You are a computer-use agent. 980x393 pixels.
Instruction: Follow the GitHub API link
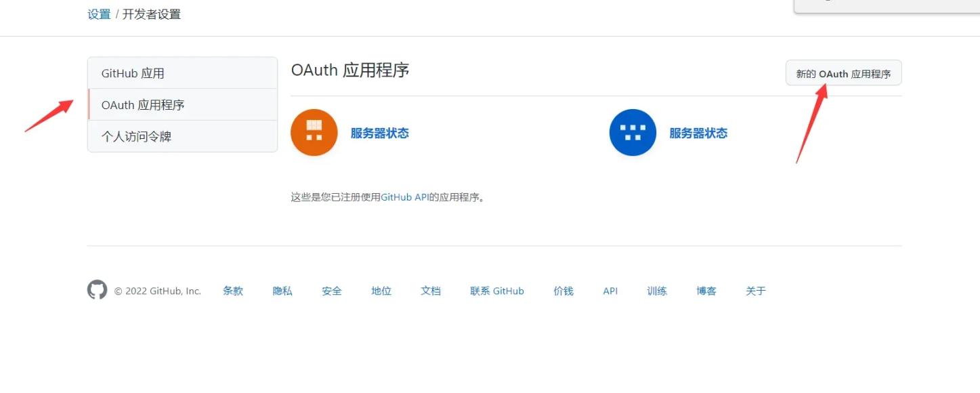pyautogui.click(x=404, y=198)
